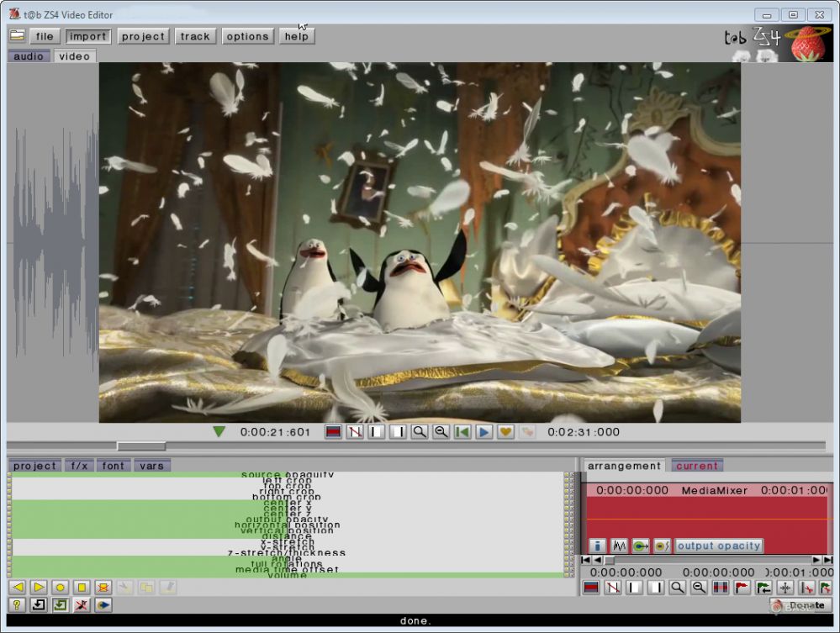Jump arrangement scrollbar to the beginning
This screenshot has height=633, width=840.
[x=585, y=560]
